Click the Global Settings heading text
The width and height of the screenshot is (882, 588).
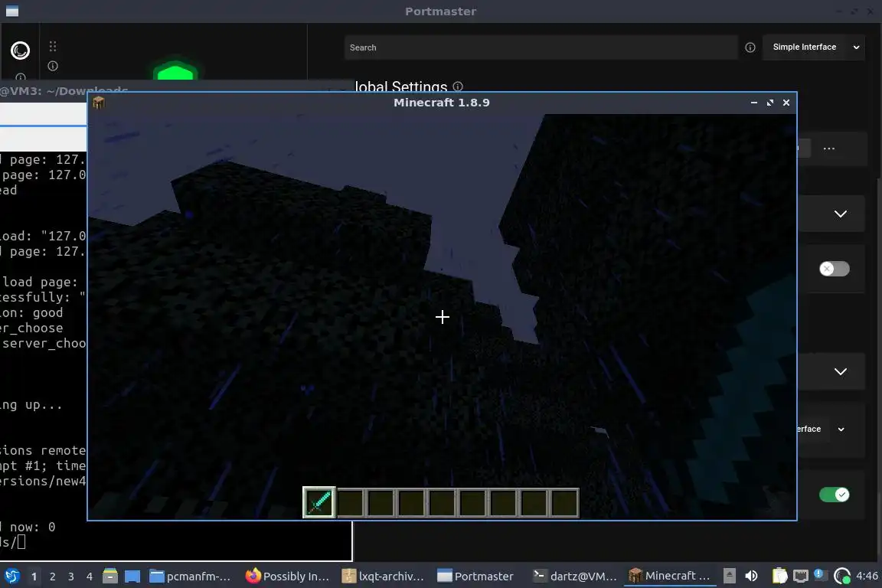click(x=400, y=87)
